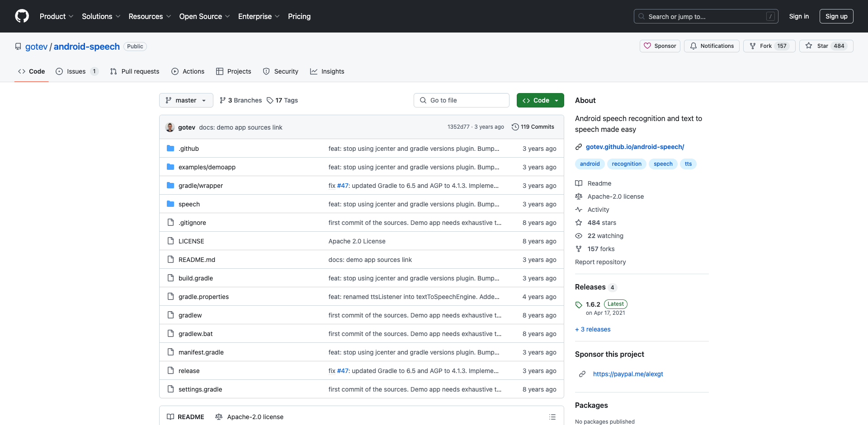Click the Notifications bell button
868x425 pixels.
(x=712, y=46)
